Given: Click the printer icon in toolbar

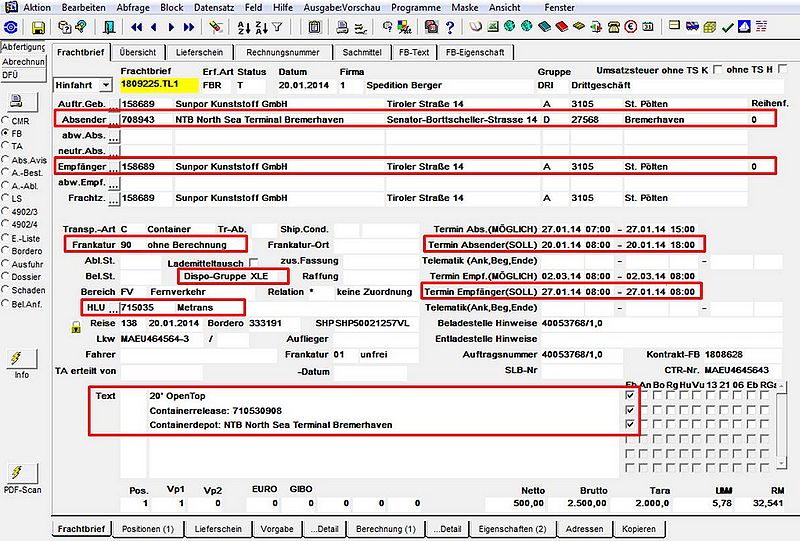Looking at the screenshot, I should tap(343, 28).
